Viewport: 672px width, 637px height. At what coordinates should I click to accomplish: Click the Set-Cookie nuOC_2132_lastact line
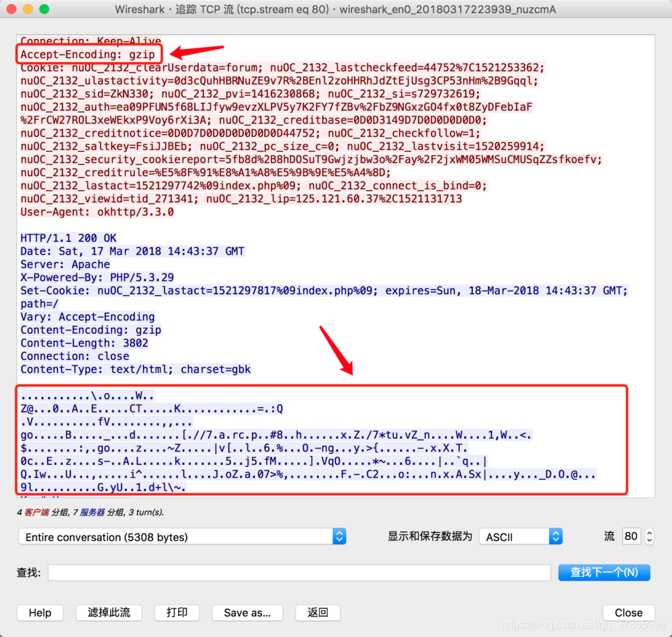click(324, 291)
